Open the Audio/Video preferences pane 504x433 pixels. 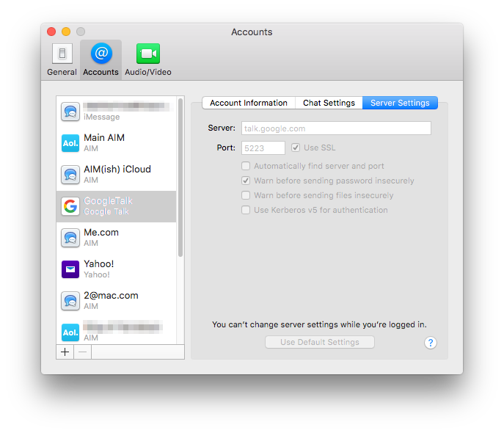(148, 59)
